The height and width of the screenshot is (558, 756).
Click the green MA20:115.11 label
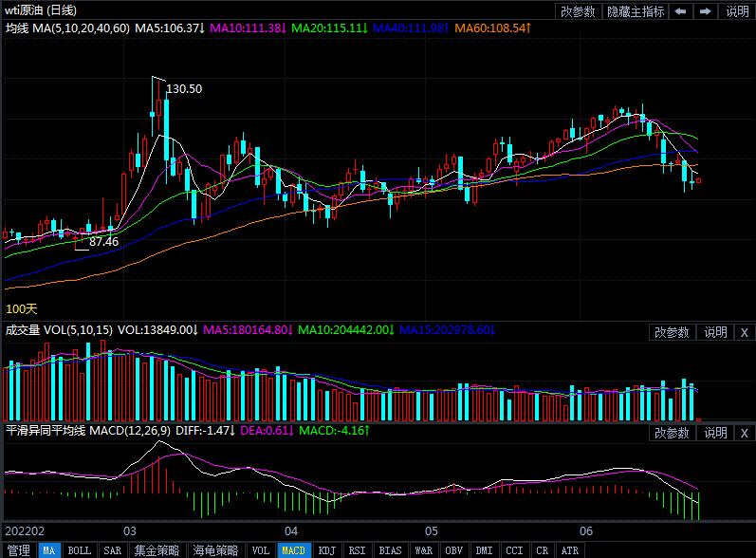tap(329, 28)
